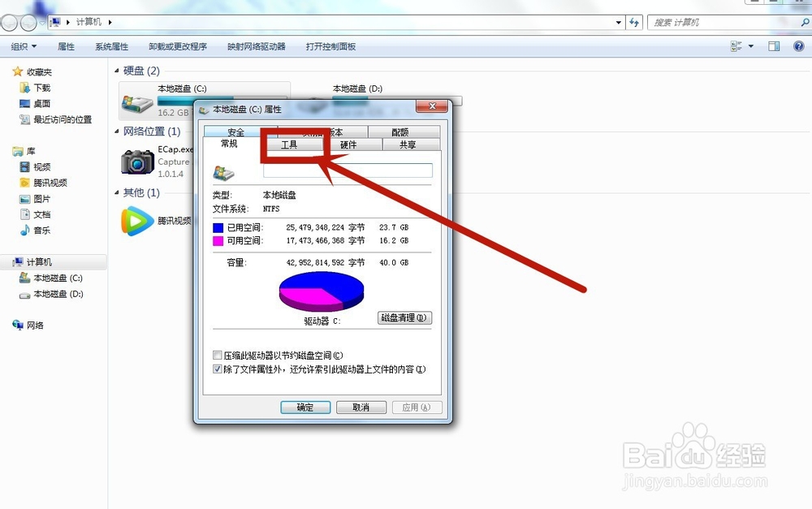Click the help question mark icon
The width and height of the screenshot is (812, 509).
[x=799, y=46]
